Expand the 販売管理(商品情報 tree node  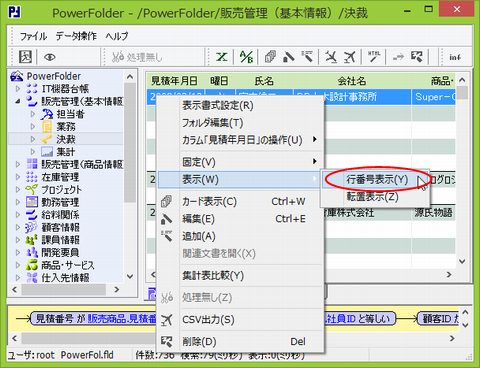pyautogui.click(x=18, y=164)
